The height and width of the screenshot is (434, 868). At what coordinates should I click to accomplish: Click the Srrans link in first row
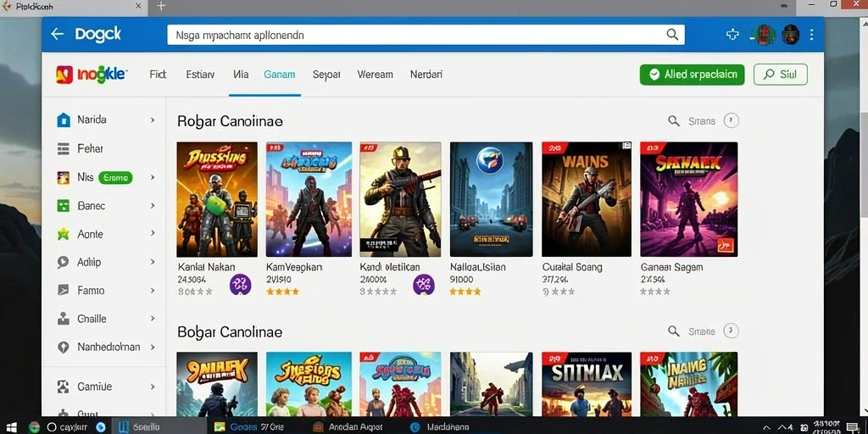[701, 120]
